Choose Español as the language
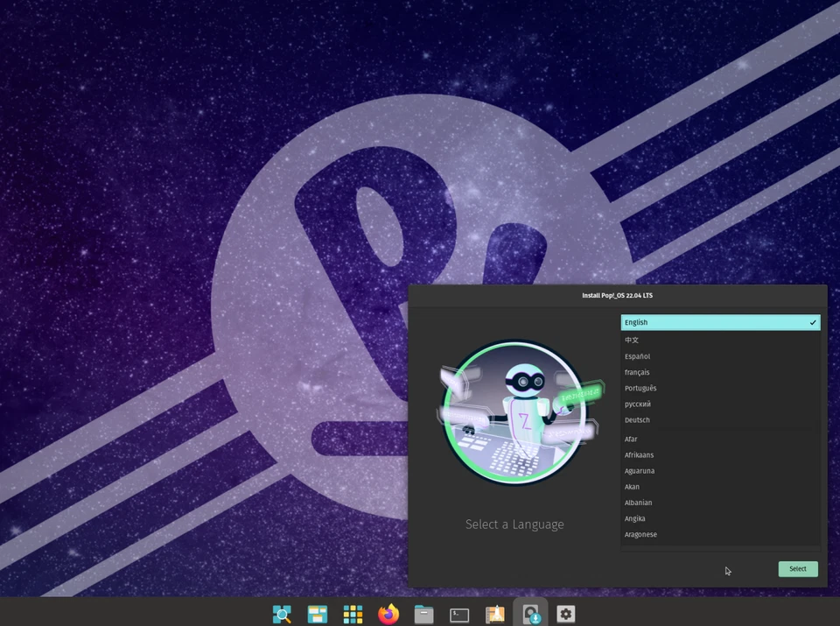This screenshot has height=626, width=840. tap(637, 356)
